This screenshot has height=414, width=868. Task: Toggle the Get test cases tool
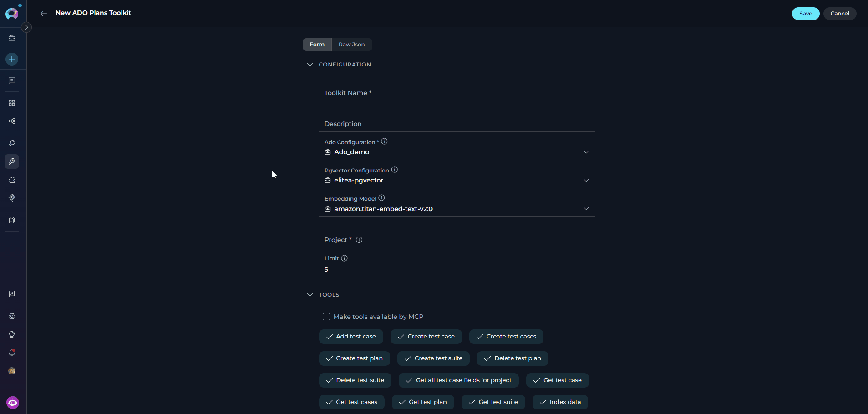(x=352, y=402)
